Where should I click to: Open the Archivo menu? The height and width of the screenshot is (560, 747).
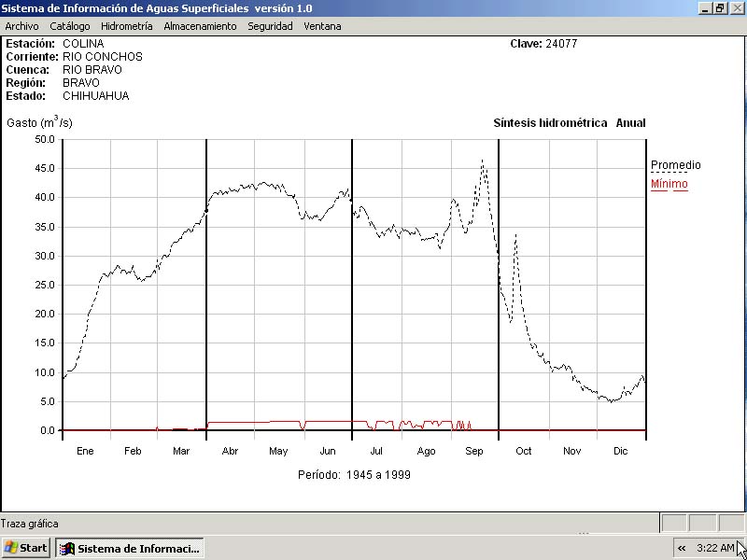click(21, 26)
